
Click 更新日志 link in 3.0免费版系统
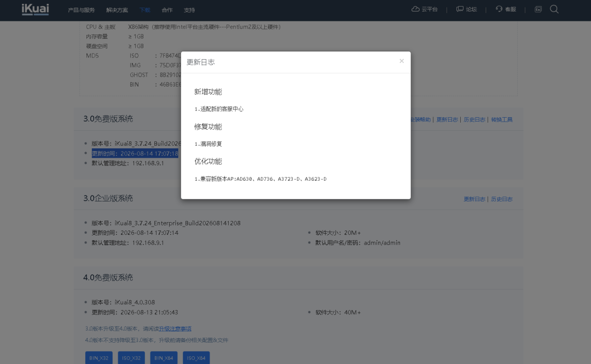[x=447, y=119]
